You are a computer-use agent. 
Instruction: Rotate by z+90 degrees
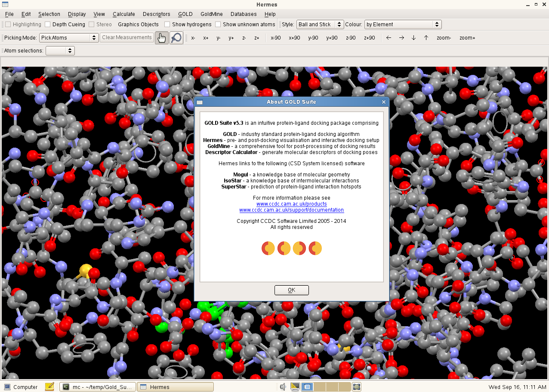click(369, 38)
